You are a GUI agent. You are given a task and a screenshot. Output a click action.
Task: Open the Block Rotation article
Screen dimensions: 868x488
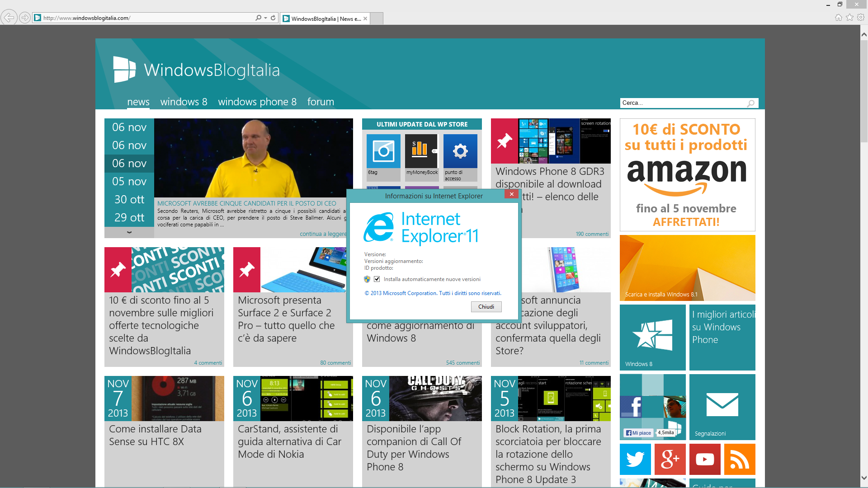(548, 454)
